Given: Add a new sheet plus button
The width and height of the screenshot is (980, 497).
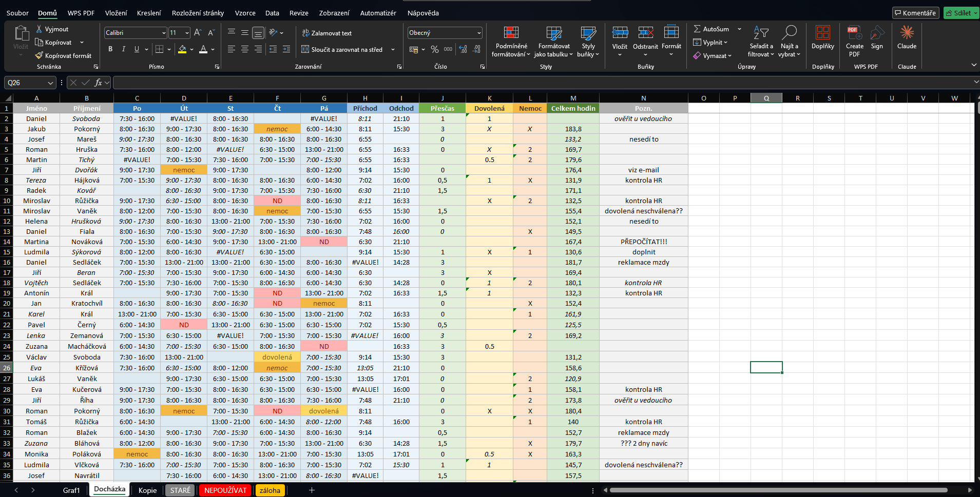Looking at the screenshot, I should point(312,490).
